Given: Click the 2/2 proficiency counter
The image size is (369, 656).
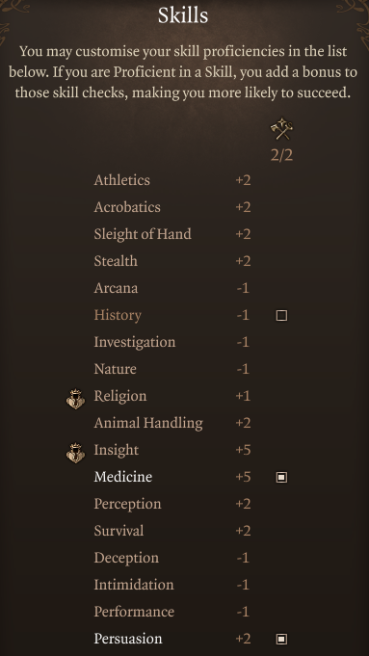Looking at the screenshot, I should pyautogui.click(x=282, y=156).
